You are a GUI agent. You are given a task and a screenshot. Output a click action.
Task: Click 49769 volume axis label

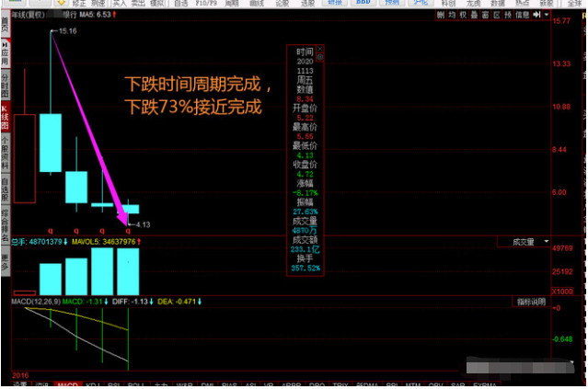point(562,248)
